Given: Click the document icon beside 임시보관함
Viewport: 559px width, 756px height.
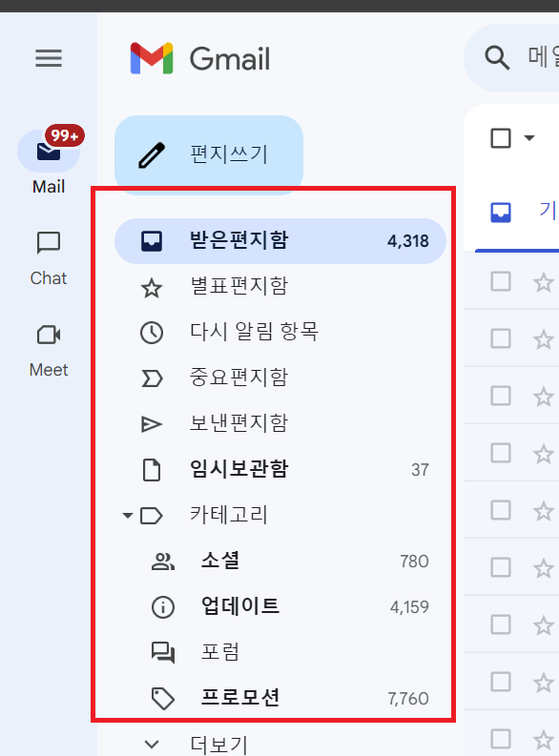Looking at the screenshot, I should coord(152,470).
